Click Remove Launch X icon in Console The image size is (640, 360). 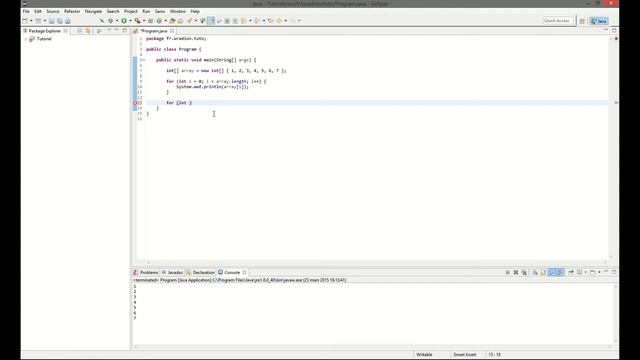[x=516, y=272]
